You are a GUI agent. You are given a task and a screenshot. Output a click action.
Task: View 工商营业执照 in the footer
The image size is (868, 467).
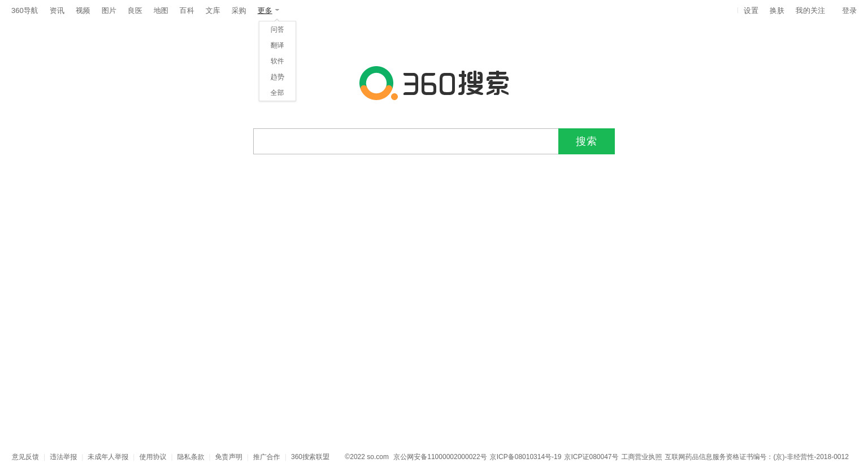point(641,457)
